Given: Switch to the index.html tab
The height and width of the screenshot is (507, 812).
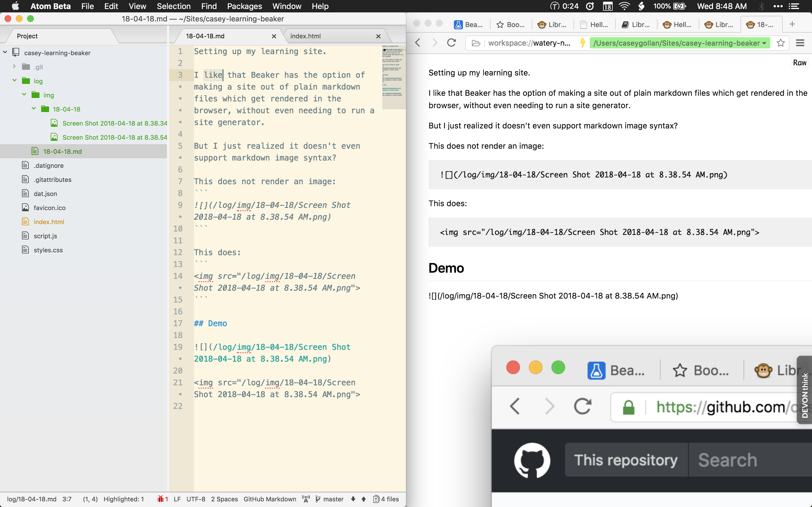Looking at the screenshot, I should pos(305,36).
